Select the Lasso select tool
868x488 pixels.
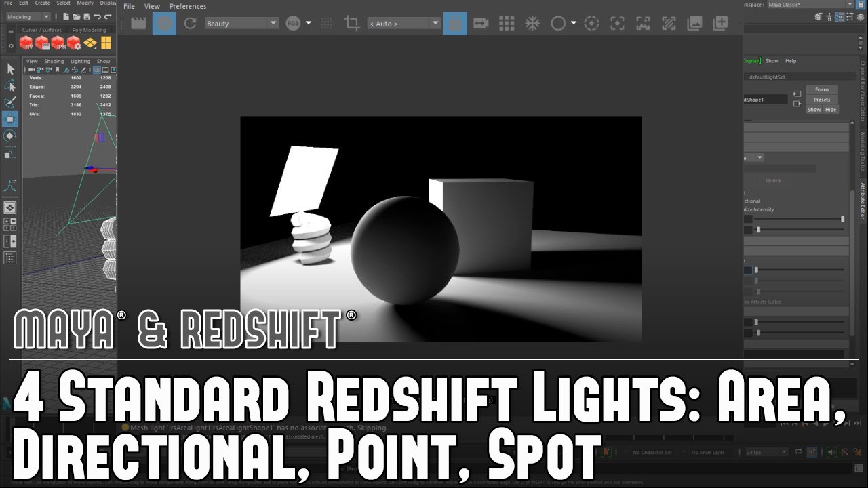click(10, 86)
